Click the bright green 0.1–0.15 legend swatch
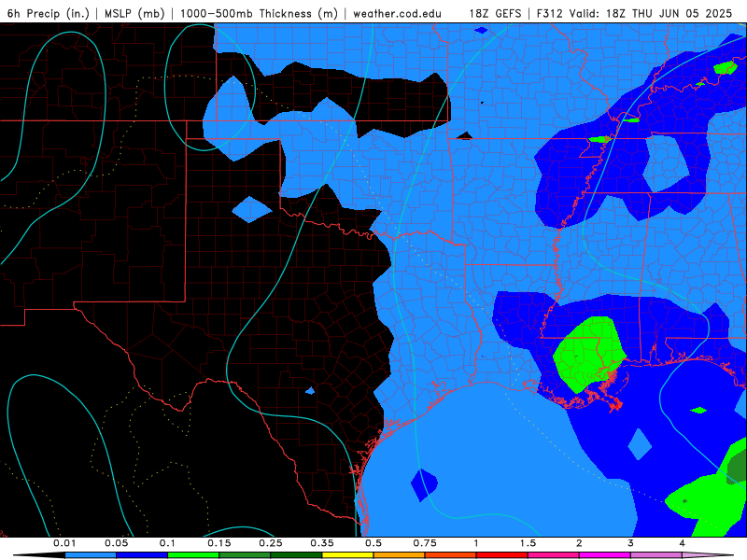The height and width of the screenshot is (560, 747). [x=193, y=555]
